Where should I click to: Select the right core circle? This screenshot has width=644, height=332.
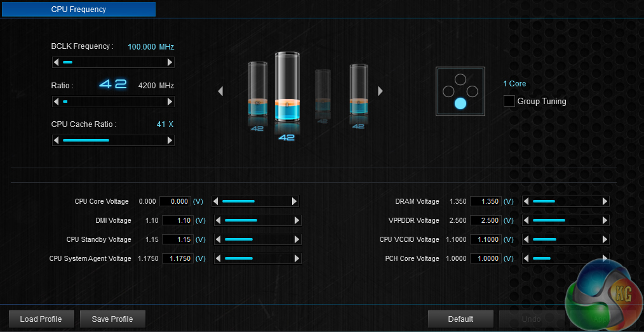473,91
